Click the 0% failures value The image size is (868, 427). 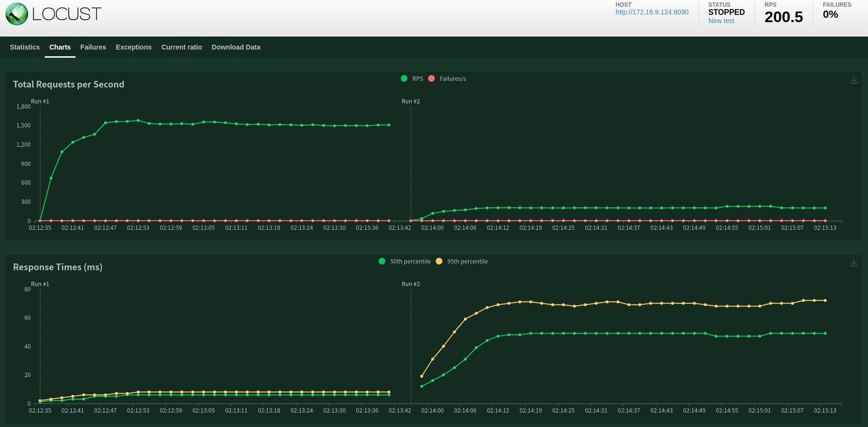830,14
